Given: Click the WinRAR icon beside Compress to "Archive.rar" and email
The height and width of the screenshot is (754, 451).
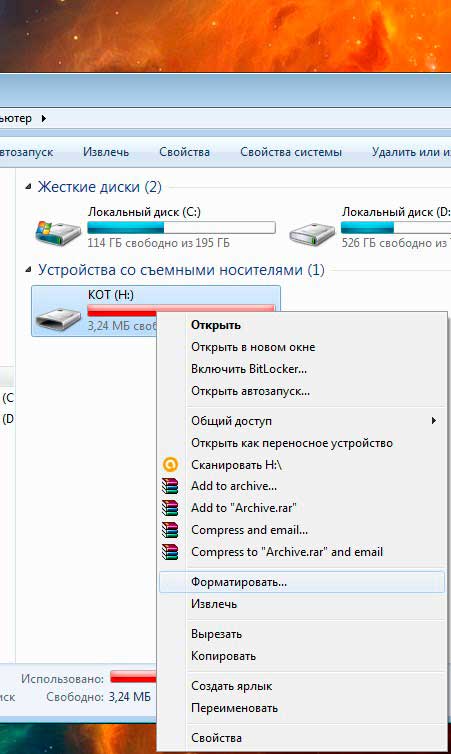Looking at the screenshot, I should pos(170,552).
